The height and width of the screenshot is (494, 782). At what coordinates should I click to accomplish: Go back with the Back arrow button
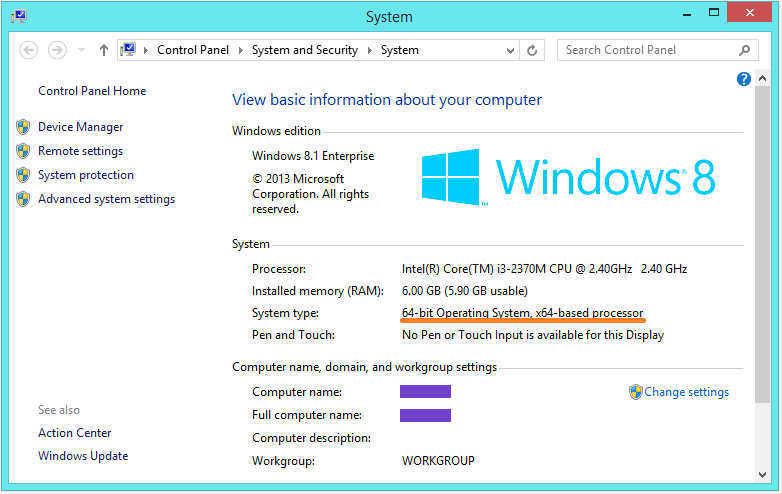click(x=28, y=50)
